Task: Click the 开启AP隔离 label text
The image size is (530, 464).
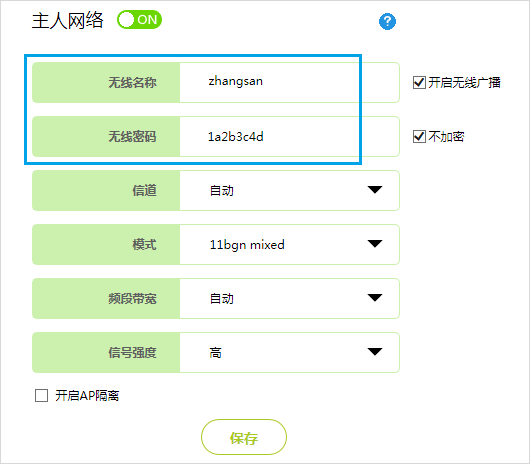Action: [x=87, y=395]
